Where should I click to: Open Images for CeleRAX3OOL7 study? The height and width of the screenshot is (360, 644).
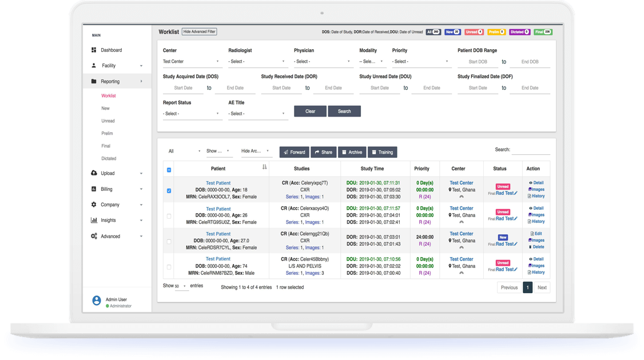coord(536,189)
